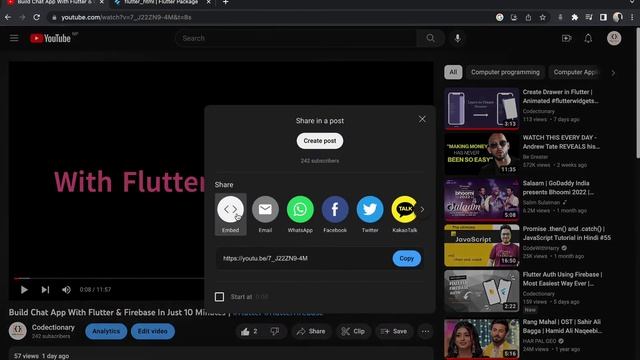The image size is (640, 360).
Task: Open the browser extensions puzzle icon
Action: (575, 17)
